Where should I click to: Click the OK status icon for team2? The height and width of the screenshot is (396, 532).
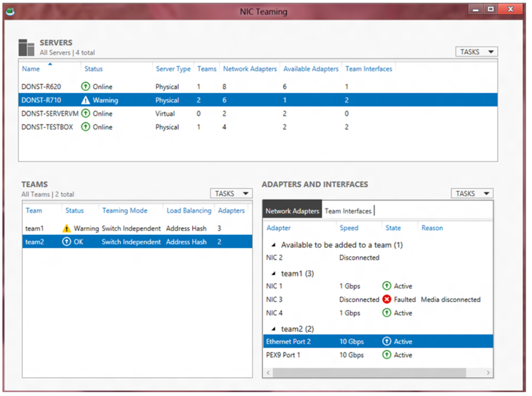[x=67, y=242]
